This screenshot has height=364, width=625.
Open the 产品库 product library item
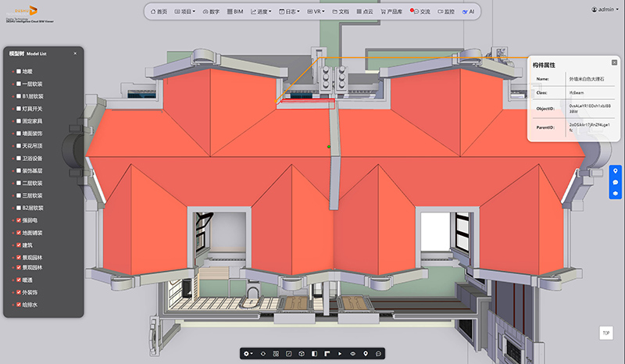[391, 12]
